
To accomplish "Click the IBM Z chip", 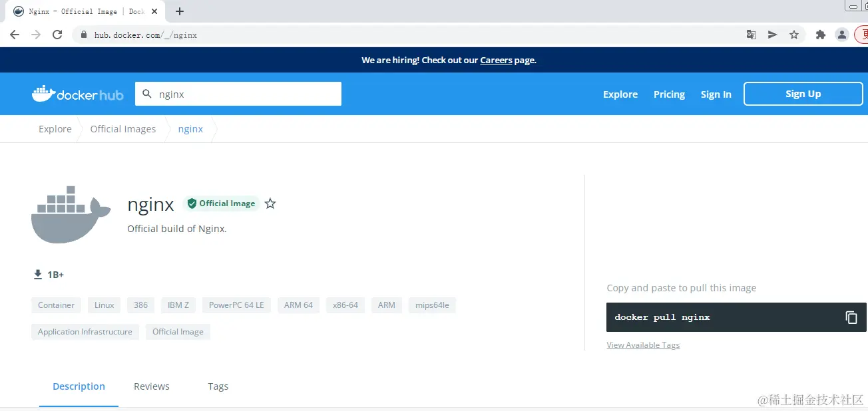I will (x=178, y=305).
